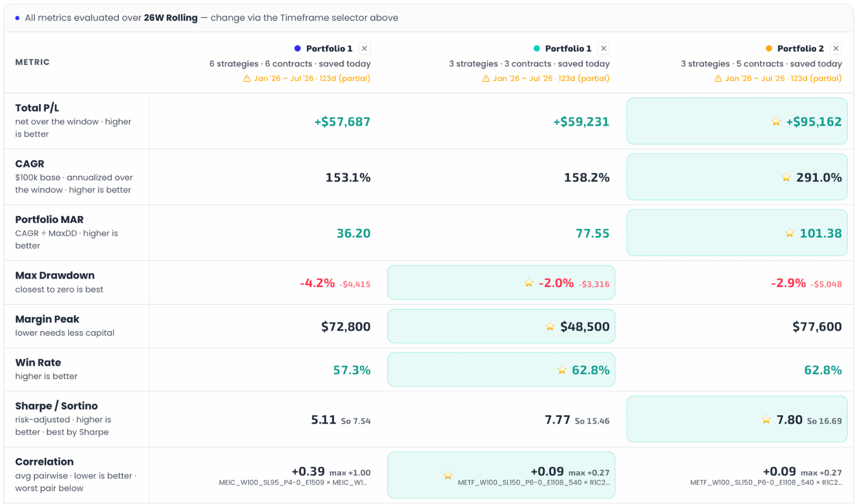Click the '36.20' MAR value
Screen dimensions: 856x504
pyautogui.click(x=353, y=233)
